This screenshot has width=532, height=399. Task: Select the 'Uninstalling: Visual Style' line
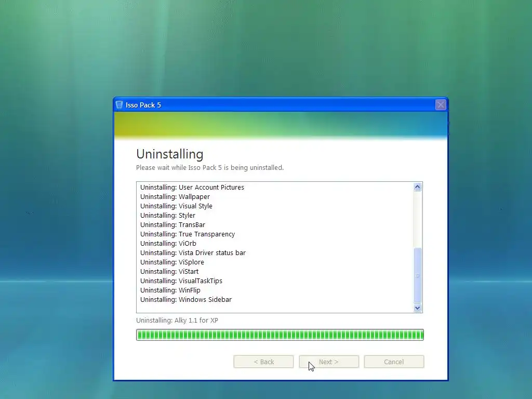176,206
